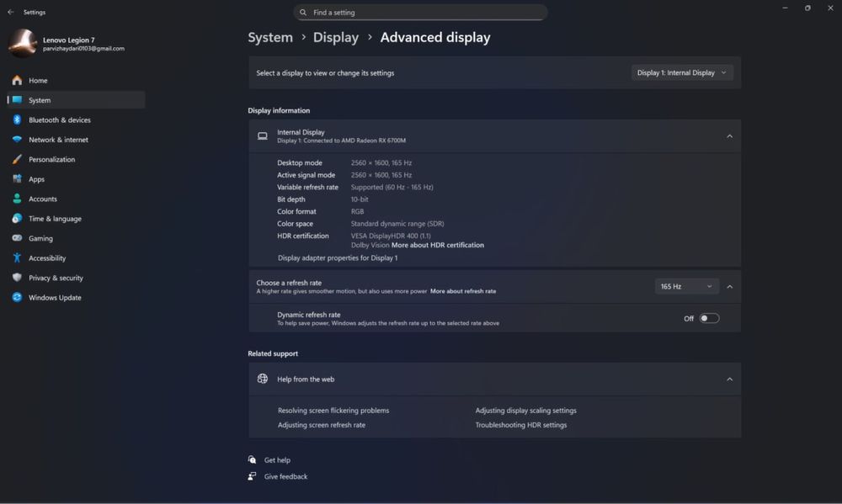Click the System monitor icon in sidebar
The image size is (842, 504).
tap(17, 100)
